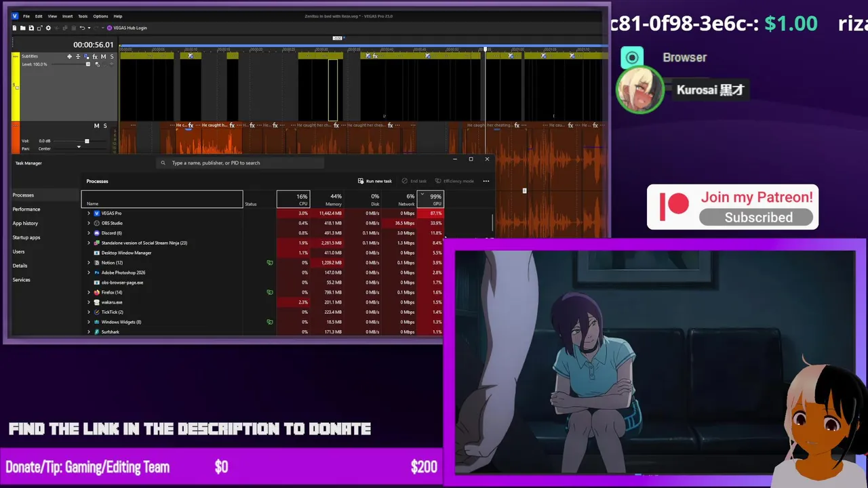Expand the Windows Widgets (8) group
868x488 pixels.
click(x=88, y=322)
